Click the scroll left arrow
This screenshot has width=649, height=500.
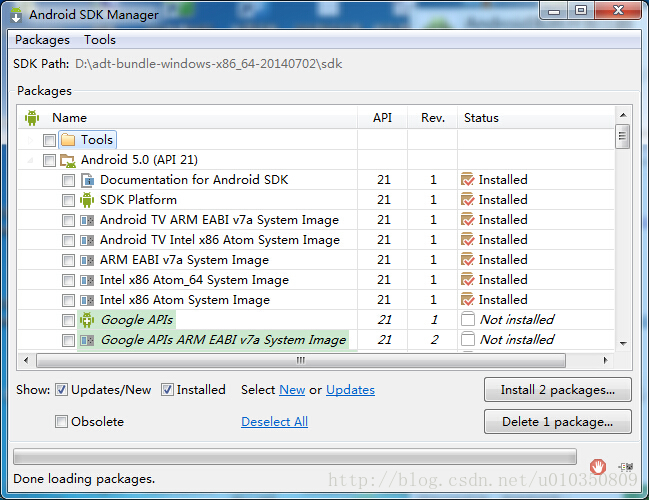pos(26,360)
